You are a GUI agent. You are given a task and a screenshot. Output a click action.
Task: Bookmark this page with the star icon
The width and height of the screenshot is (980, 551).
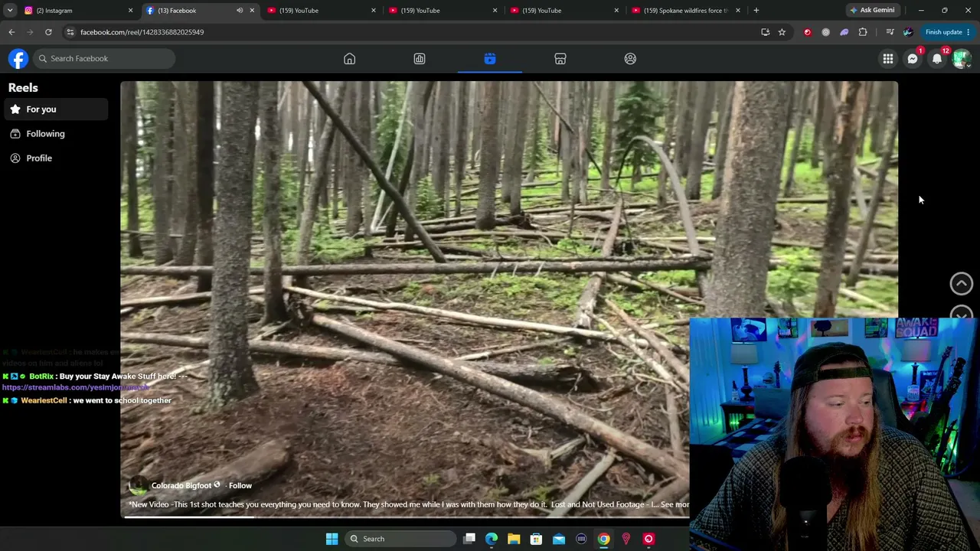782,32
